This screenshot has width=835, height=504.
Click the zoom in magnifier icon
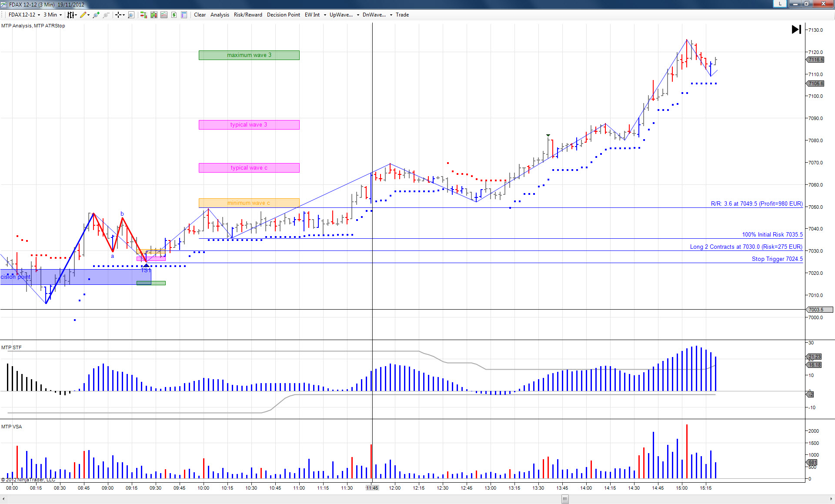[x=96, y=15]
